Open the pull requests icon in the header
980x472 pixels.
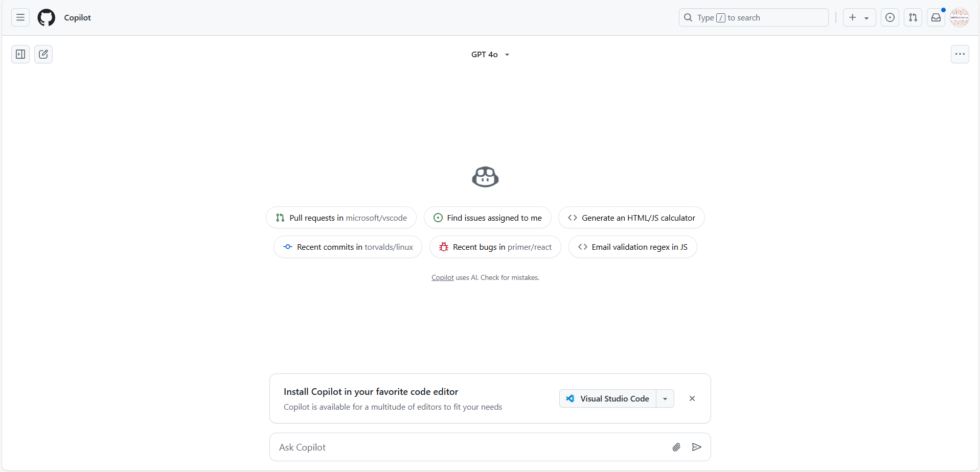click(913, 17)
